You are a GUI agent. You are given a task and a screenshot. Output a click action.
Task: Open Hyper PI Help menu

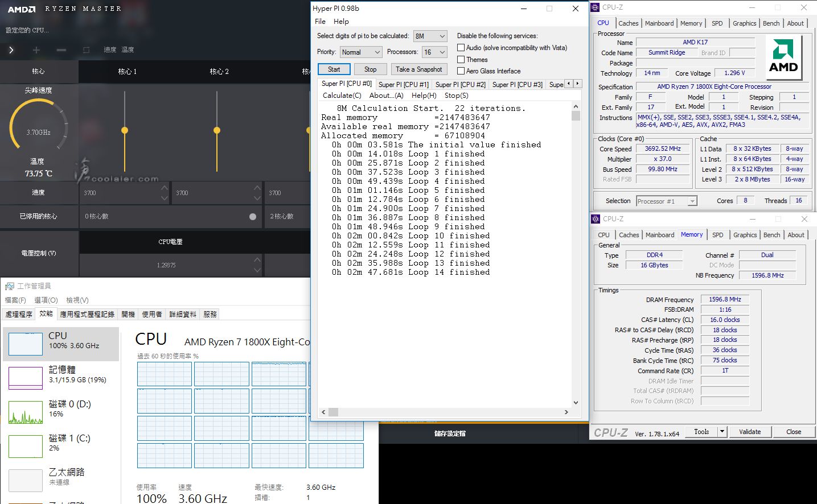click(x=341, y=22)
